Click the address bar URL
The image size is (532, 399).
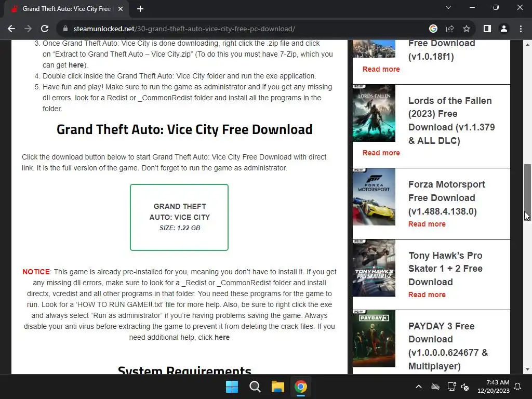tap(184, 29)
